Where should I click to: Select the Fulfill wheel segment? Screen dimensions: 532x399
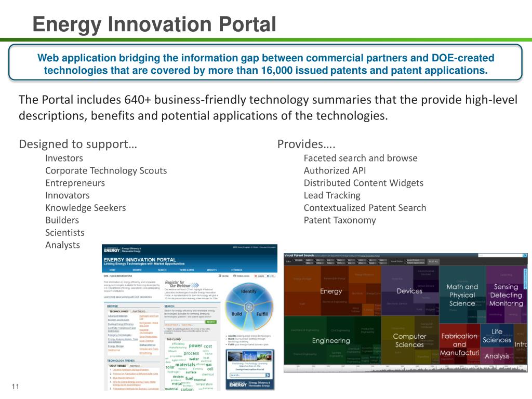point(262,314)
